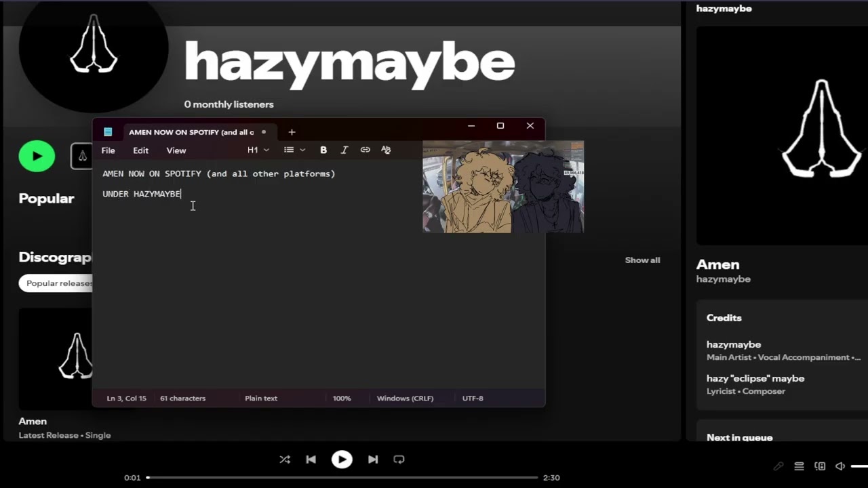The height and width of the screenshot is (488, 868).
Task: Skip to the previous track in Spotify
Action: point(311,460)
